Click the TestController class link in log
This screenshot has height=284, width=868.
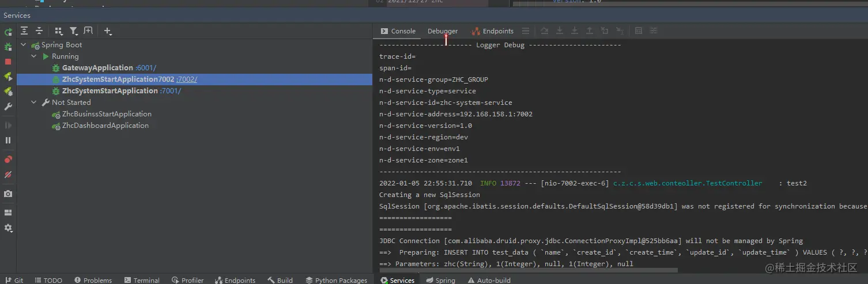coord(688,183)
